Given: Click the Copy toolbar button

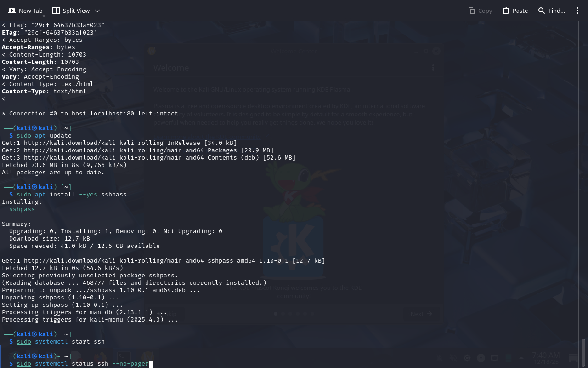Looking at the screenshot, I should 480,11.
